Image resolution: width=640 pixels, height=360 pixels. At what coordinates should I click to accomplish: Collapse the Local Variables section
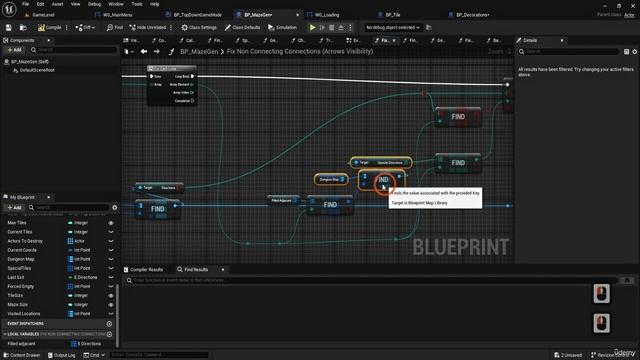pos(5,334)
